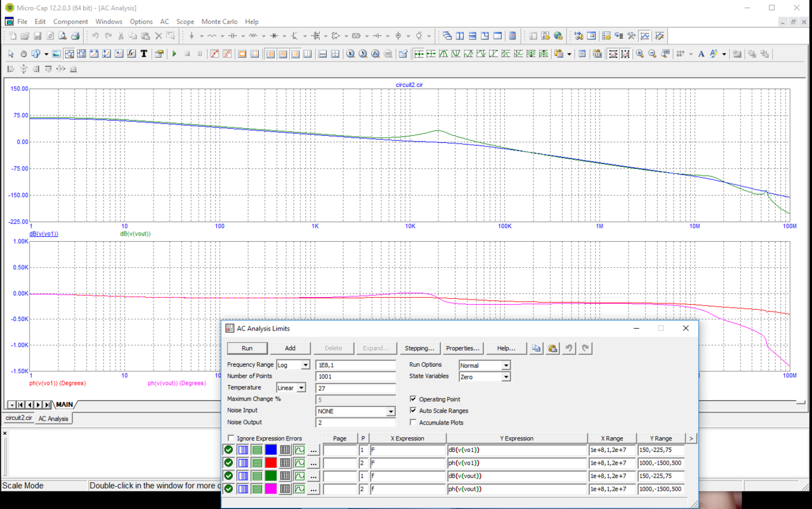Click the Tile Horizontal windows icon

pyautogui.click(x=473, y=36)
